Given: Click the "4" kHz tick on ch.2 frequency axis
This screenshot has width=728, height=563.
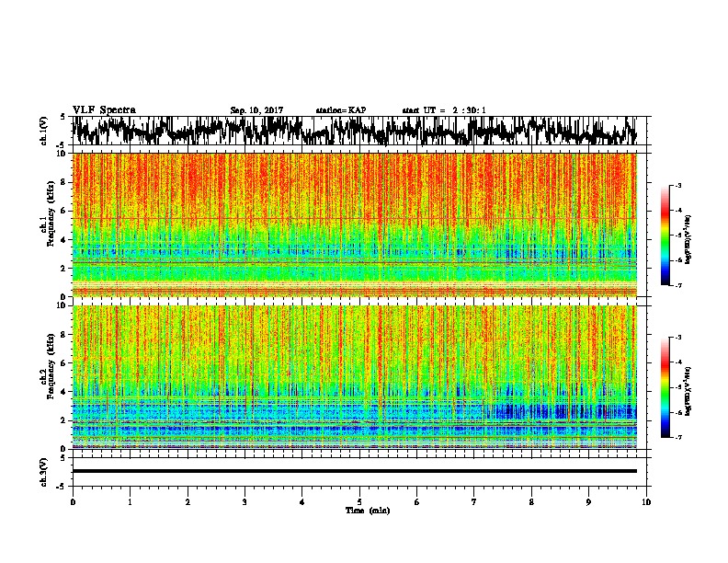Looking at the screenshot, I should pos(64,392).
